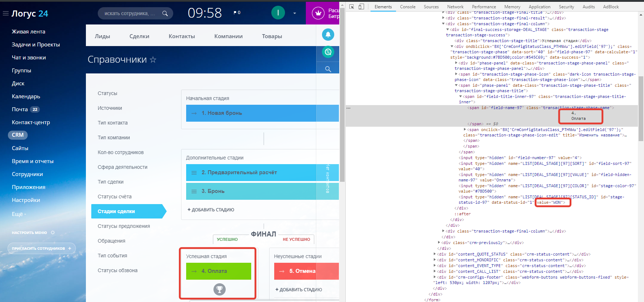Click the magnifier icon in employee search
This screenshot has height=302, width=644.
click(x=165, y=14)
